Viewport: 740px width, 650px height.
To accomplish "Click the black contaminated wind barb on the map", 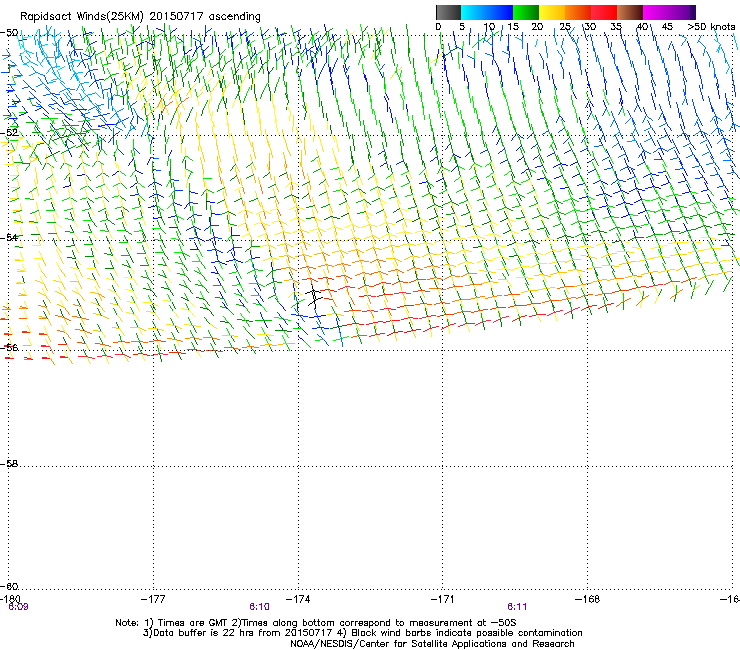I will coord(314,295).
